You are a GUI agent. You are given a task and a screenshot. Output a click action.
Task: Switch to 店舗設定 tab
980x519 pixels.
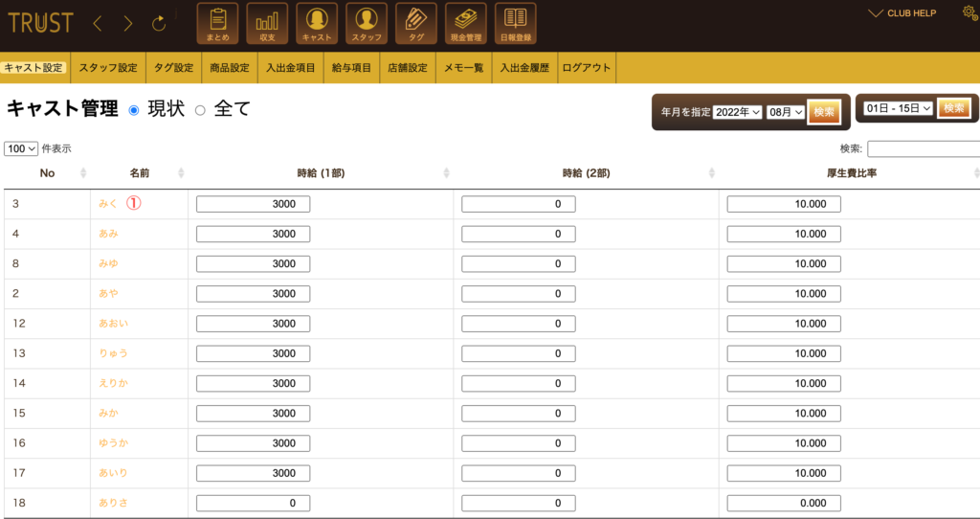point(408,68)
